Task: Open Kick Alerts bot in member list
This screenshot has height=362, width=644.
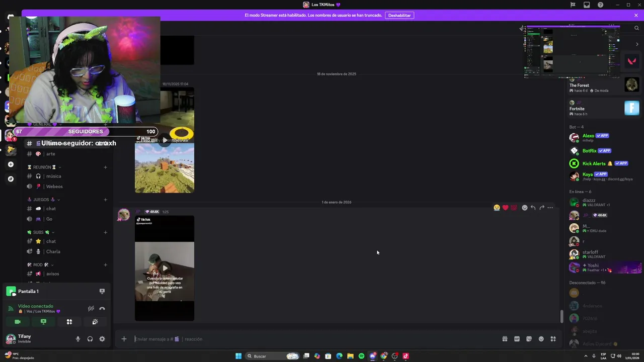Action: click(x=604, y=163)
